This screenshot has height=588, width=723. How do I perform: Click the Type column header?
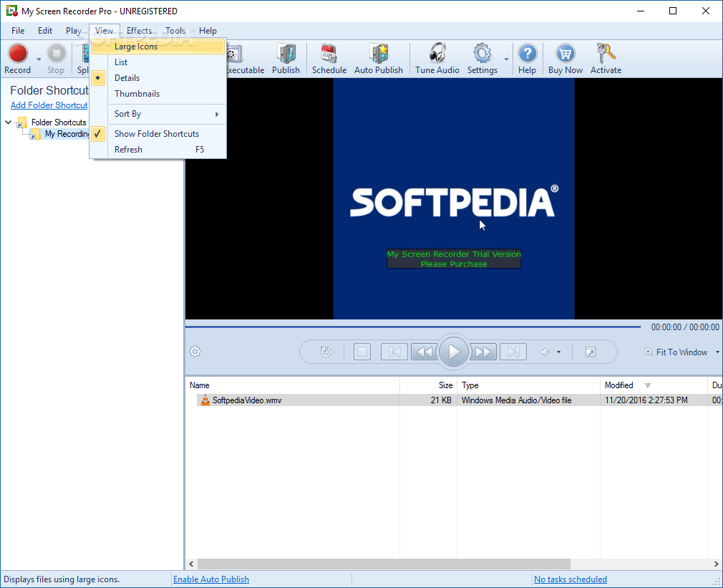[528, 385]
